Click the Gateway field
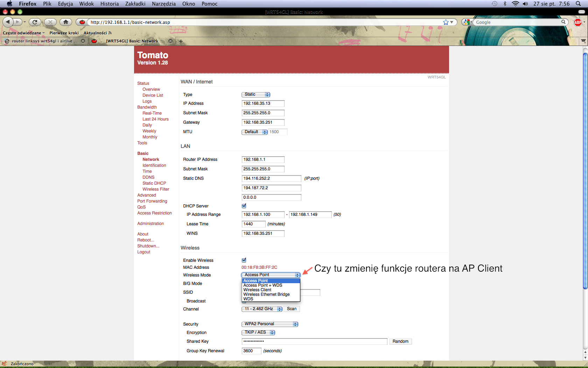 click(x=263, y=122)
